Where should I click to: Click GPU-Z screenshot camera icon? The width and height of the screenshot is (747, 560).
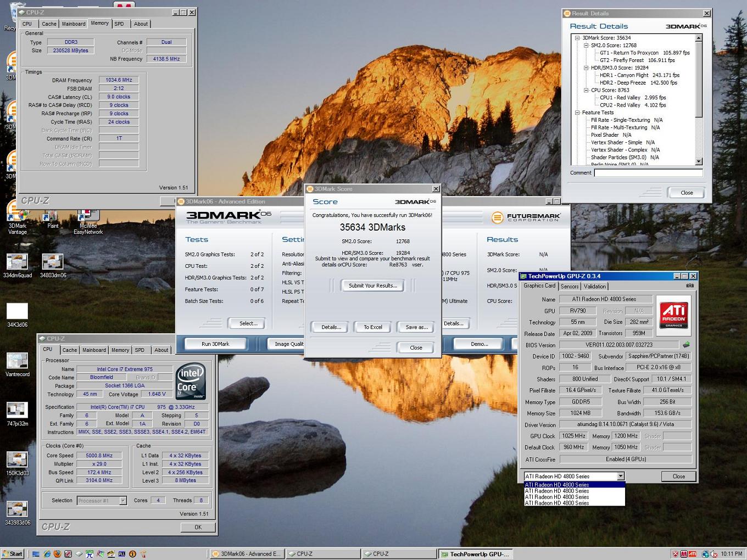click(x=690, y=285)
